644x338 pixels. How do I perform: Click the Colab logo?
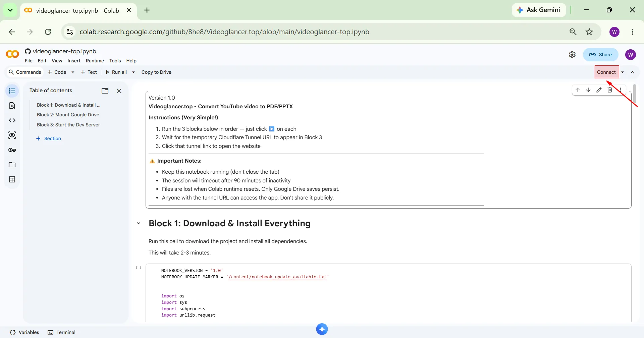12,54
